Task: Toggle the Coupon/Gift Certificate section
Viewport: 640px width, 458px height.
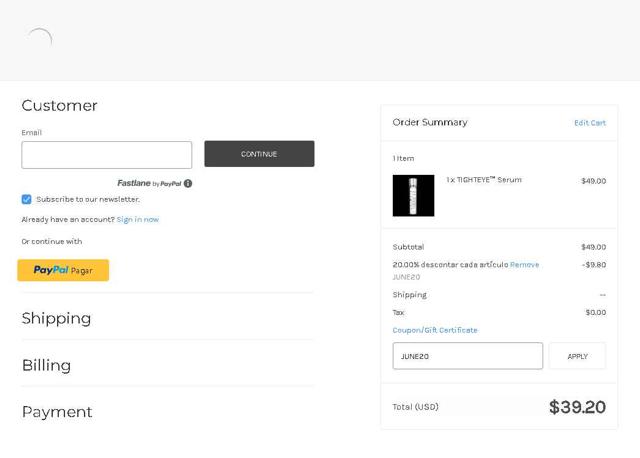Action: tap(435, 330)
